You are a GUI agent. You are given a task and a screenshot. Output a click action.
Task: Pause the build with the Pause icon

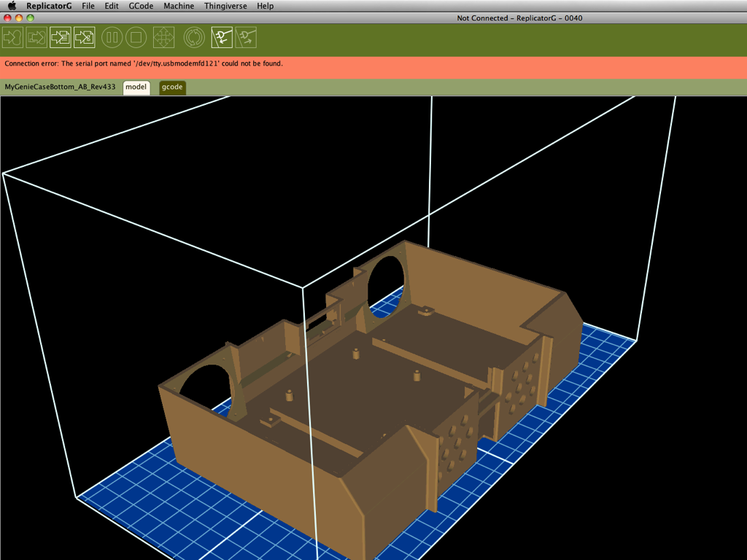pyautogui.click(x=112, y=37)
